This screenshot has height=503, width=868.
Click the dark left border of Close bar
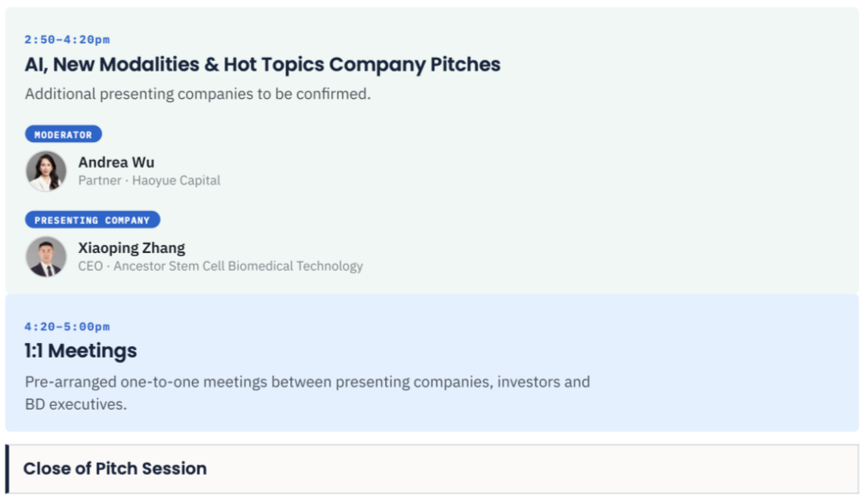point(7,468)
